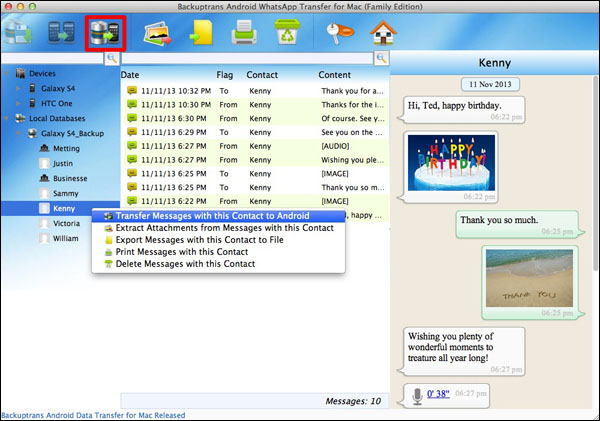Select the Justin contact

click(62, 163)
